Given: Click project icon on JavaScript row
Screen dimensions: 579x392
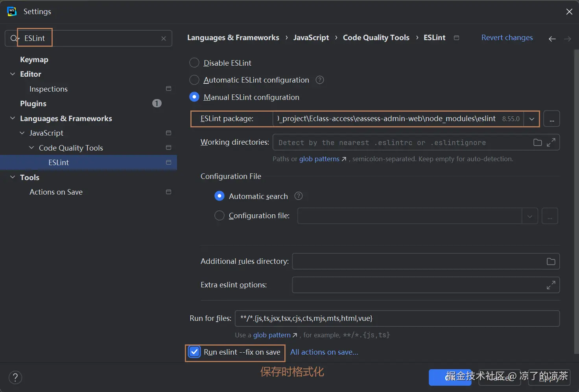Looking at the screenshot, I should 169,133.
